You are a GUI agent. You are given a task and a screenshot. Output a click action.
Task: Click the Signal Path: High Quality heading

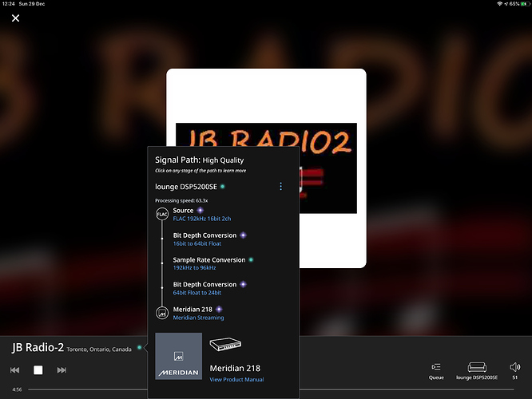click(x=199, y=160)
